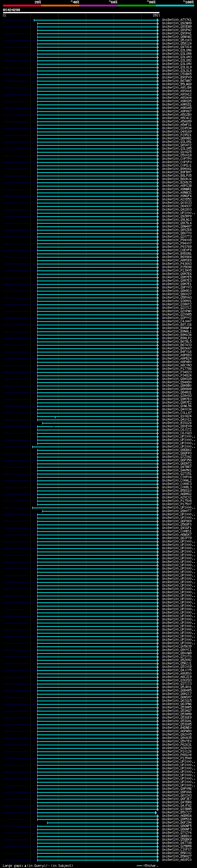Select the UniRef100_P17508 label
The height and width of the screenshot is (868, 197).
(176, 501)
